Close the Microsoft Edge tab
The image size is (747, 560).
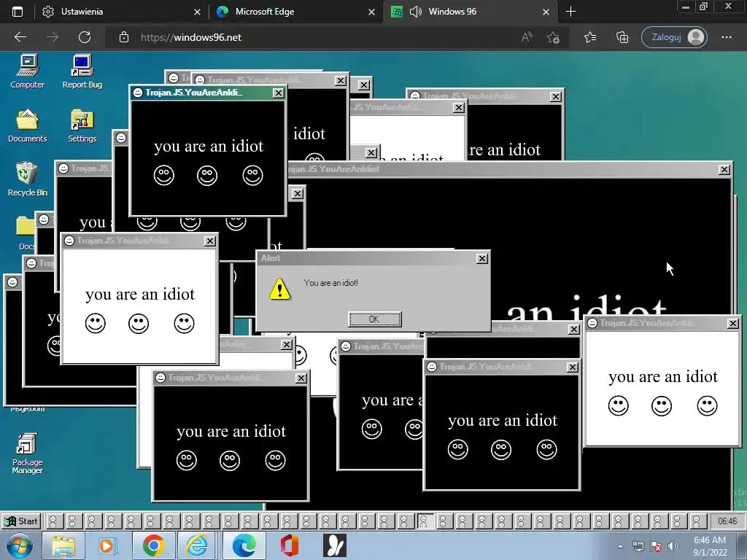(371, 12)
